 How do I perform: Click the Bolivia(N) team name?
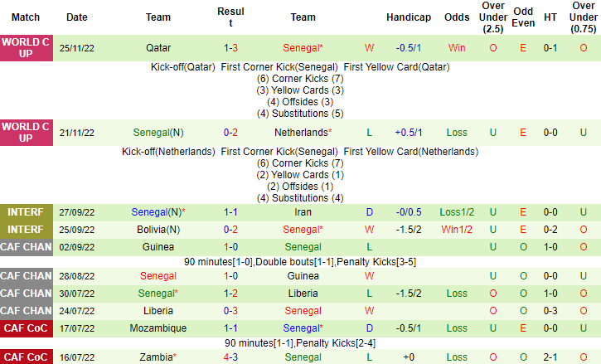(158, 228)
